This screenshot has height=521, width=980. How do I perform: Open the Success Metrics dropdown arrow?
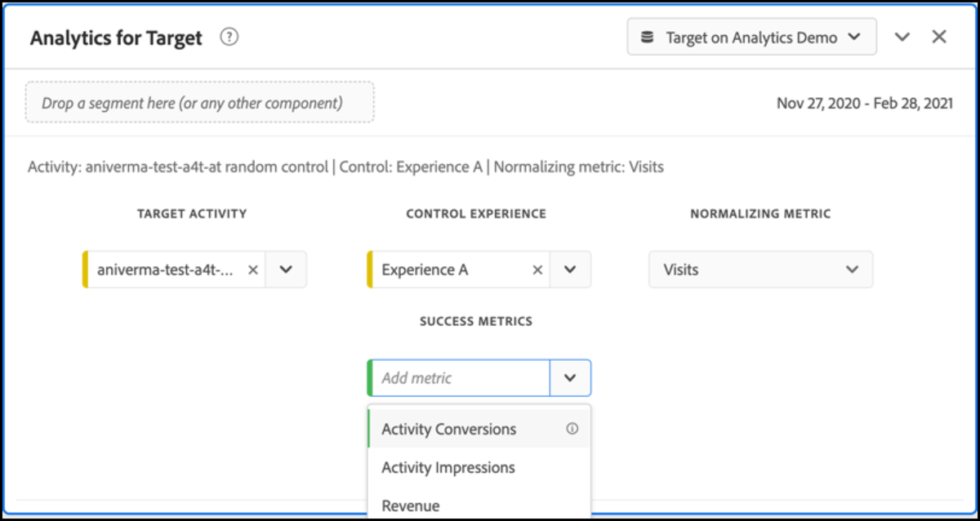pyautogui.click(x=572, y=377)
